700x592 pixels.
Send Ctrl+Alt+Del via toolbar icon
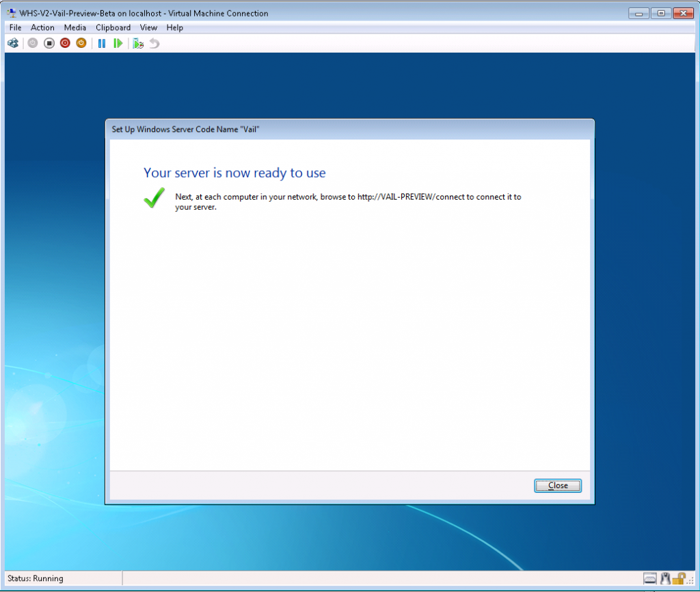point(13,43)
